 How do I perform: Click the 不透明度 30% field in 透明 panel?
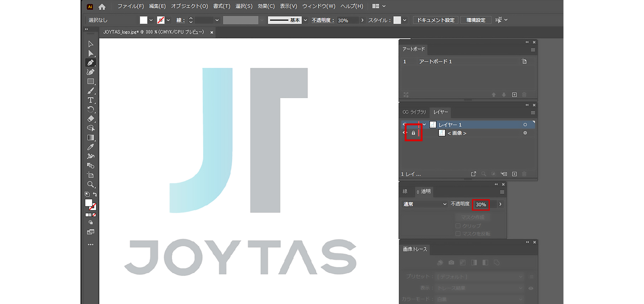pyautogui.click(x=481, y=205)
